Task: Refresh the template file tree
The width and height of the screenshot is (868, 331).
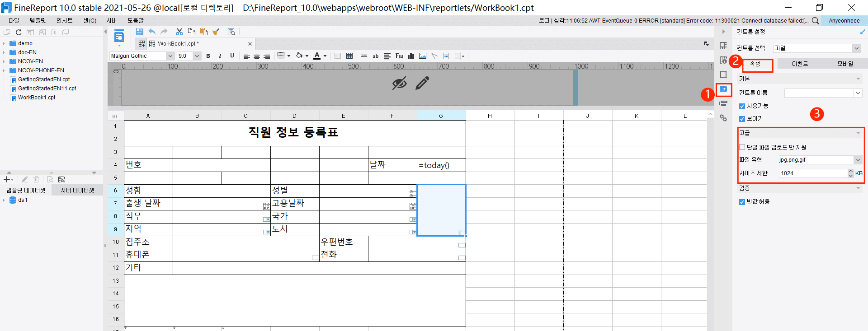Action: (19, 32)
